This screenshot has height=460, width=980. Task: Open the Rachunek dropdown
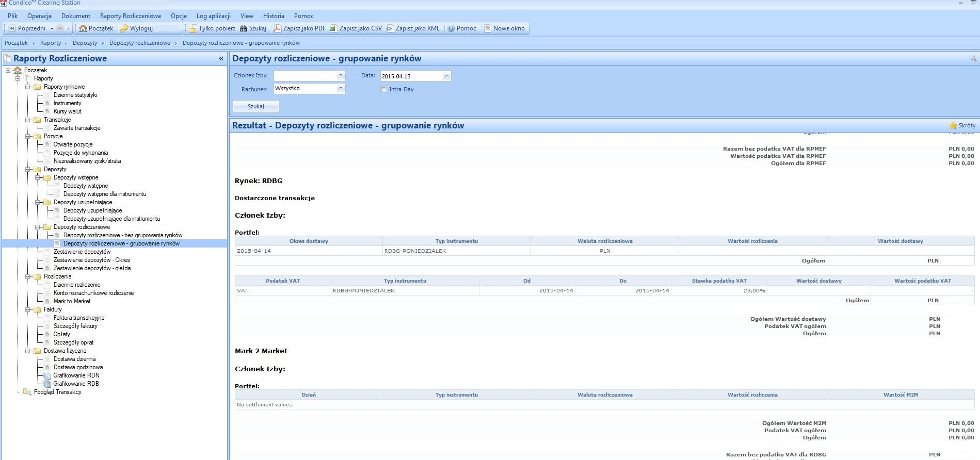coord(340,89)
